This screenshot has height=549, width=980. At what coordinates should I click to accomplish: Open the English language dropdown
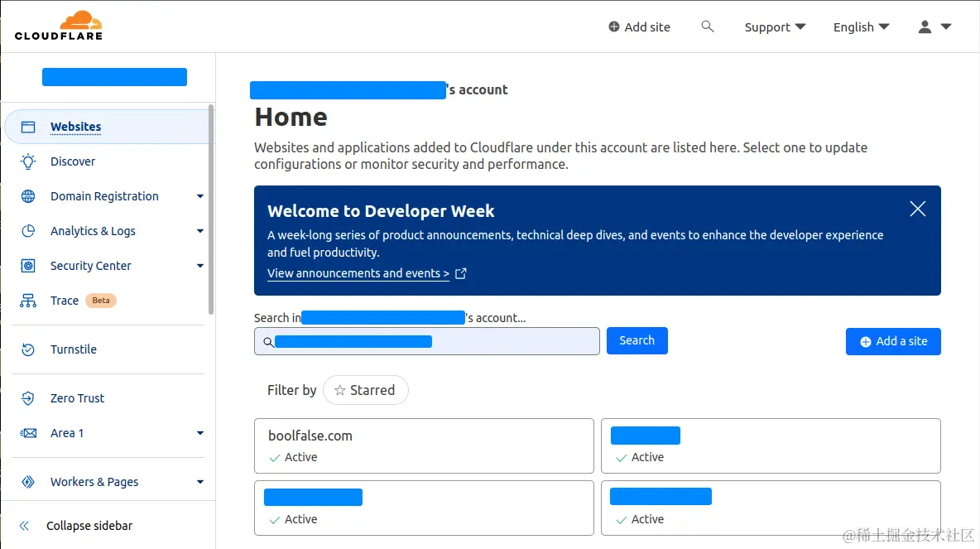[x=862, y=26]
